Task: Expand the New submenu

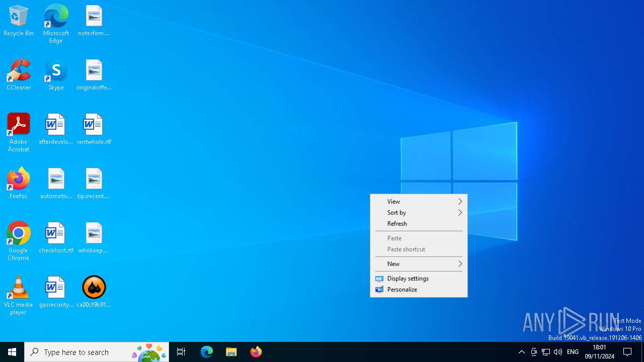Action: coord(419,264)
